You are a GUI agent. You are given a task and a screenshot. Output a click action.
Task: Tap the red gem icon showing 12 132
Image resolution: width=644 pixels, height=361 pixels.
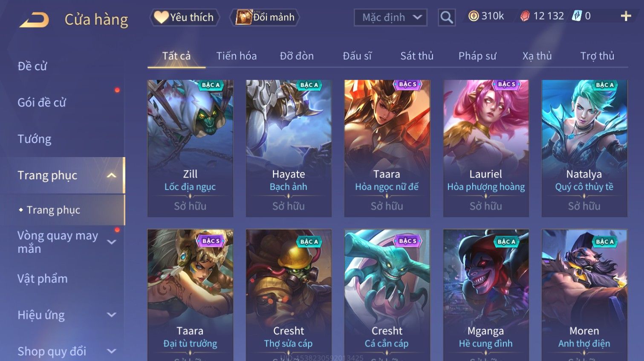[525, 16]
